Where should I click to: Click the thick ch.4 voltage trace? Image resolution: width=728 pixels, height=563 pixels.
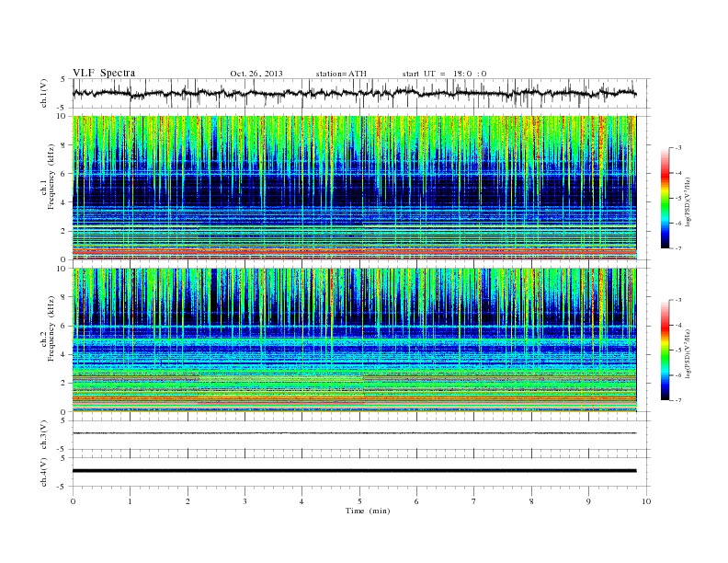[354, 471]
